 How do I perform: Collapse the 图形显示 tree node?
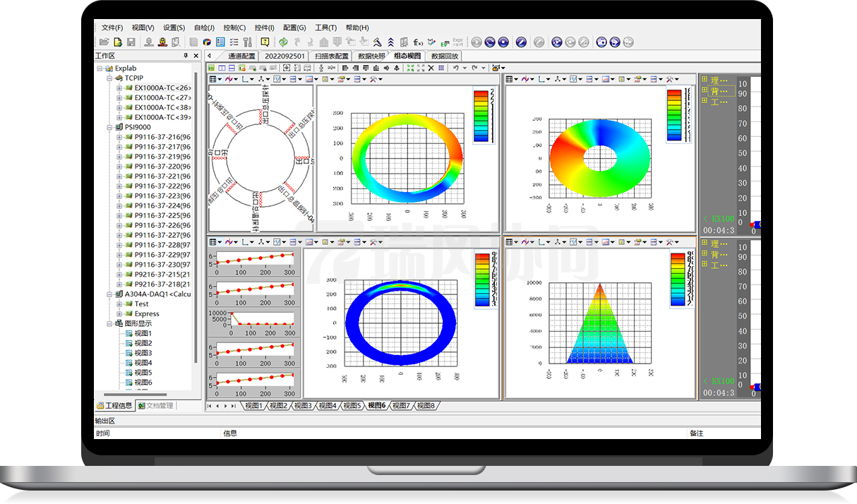109,324
